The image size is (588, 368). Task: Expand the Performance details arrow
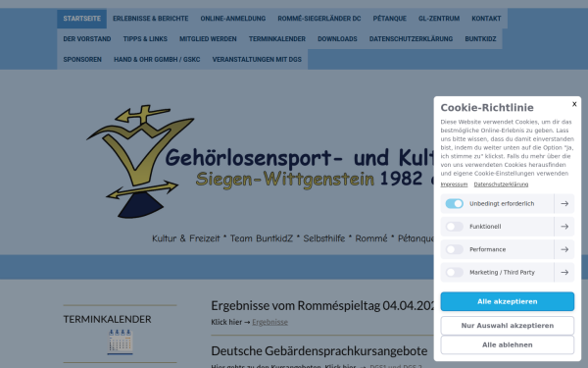click(x=564, y=249)
